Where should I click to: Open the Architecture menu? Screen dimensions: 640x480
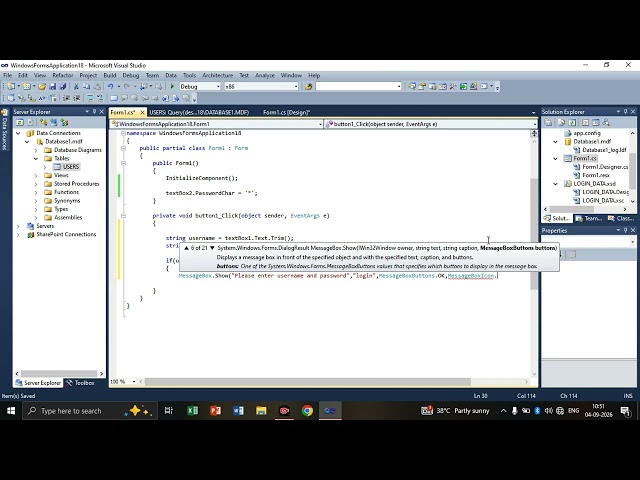(x=218, y=76)
